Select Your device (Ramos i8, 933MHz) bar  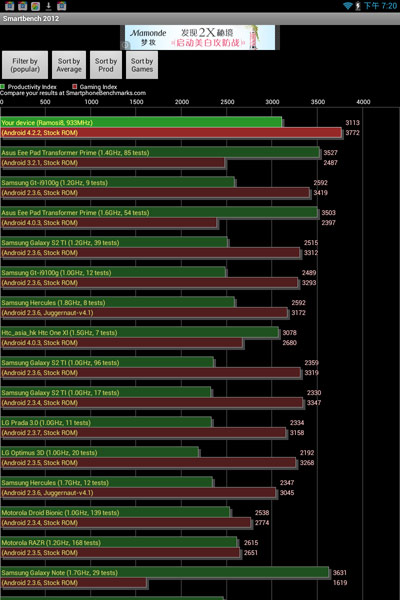pyautogui.click(x=141, y=122)
